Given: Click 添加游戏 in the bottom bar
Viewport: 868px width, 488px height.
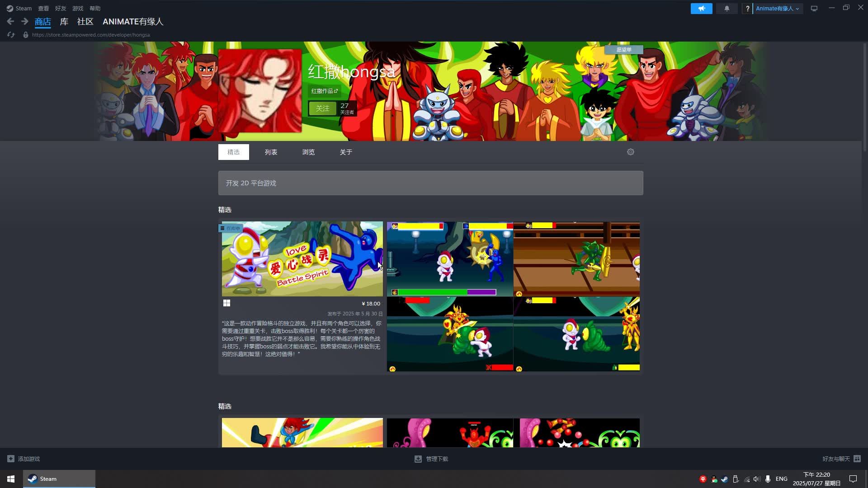Looking at the screenshot, I should (29, 459).
